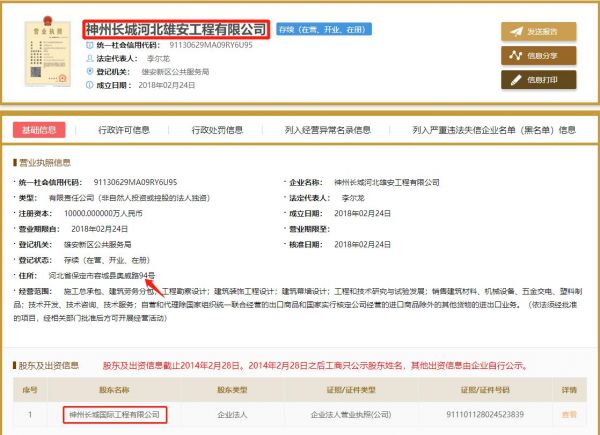Image resolution: width=600 pixels, height=435 pixels.
Task: Click the 证照/证件号码 column header
Action: (485, 390)
